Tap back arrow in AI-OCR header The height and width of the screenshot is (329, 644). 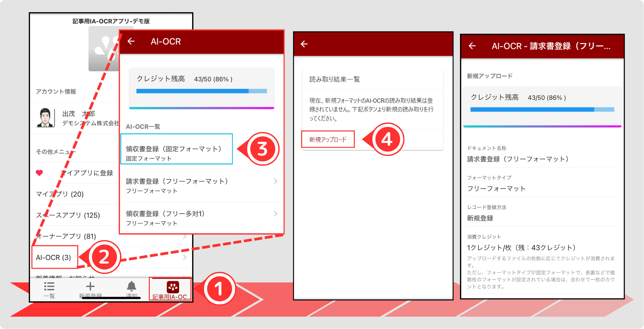coord(131,41)
